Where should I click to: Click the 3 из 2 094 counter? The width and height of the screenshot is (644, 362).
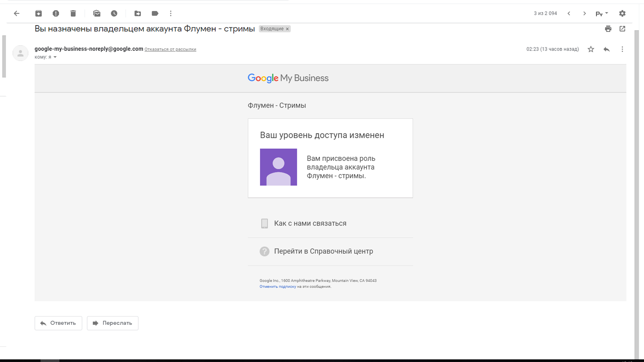[545, 13]
